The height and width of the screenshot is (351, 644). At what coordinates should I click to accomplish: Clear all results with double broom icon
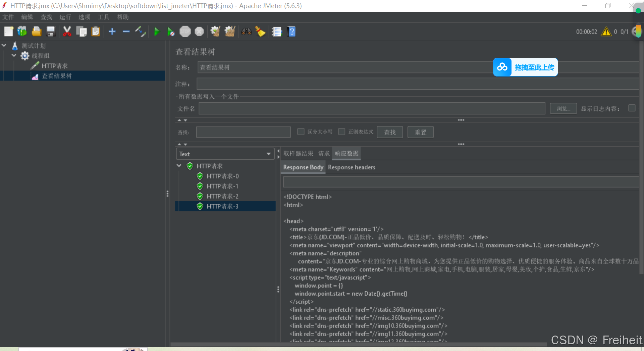[230, 32]
